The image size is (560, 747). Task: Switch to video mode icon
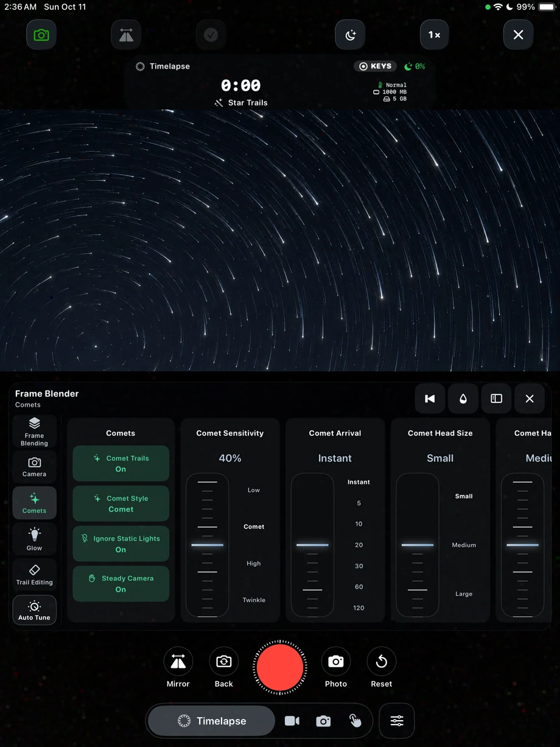[292, 721]
